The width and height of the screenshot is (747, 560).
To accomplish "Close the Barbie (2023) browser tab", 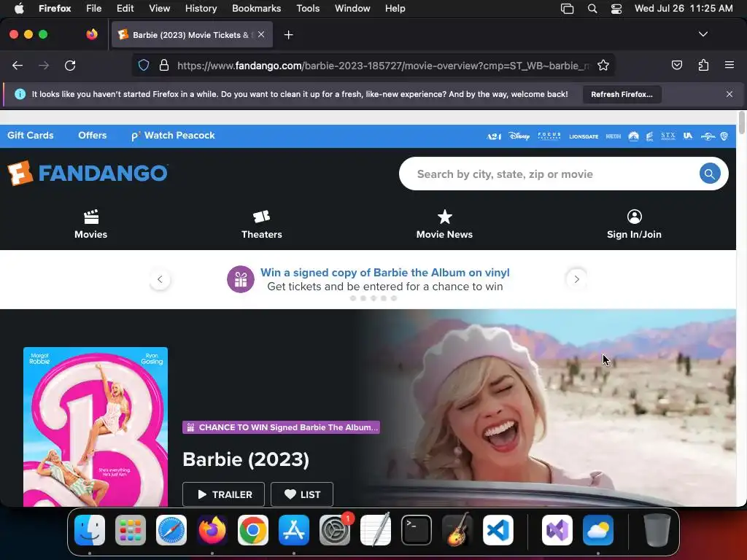I will [x=261, y=34].
